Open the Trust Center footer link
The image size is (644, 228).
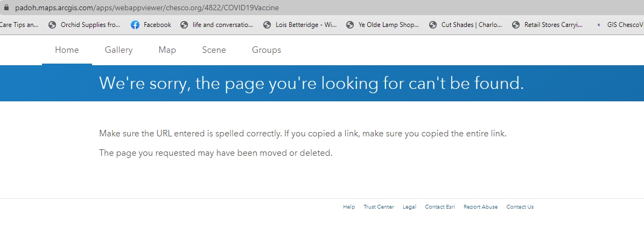[379, 207]
